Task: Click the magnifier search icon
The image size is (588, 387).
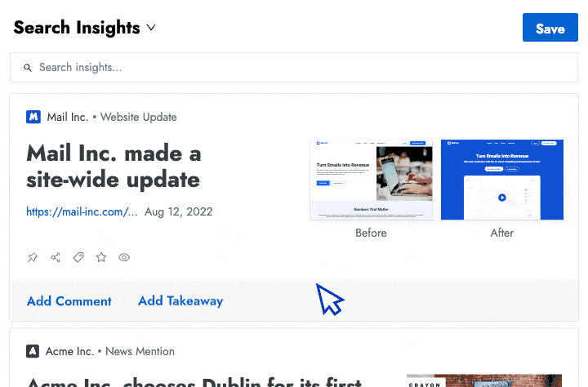Action: (x=28, y=68)
